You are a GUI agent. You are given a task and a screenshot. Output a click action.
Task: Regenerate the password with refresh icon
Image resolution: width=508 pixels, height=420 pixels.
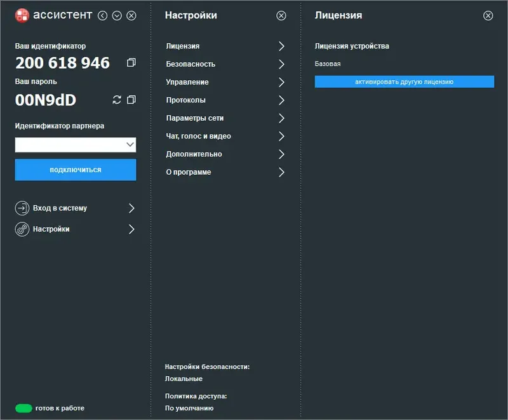[x=116, y=100]
